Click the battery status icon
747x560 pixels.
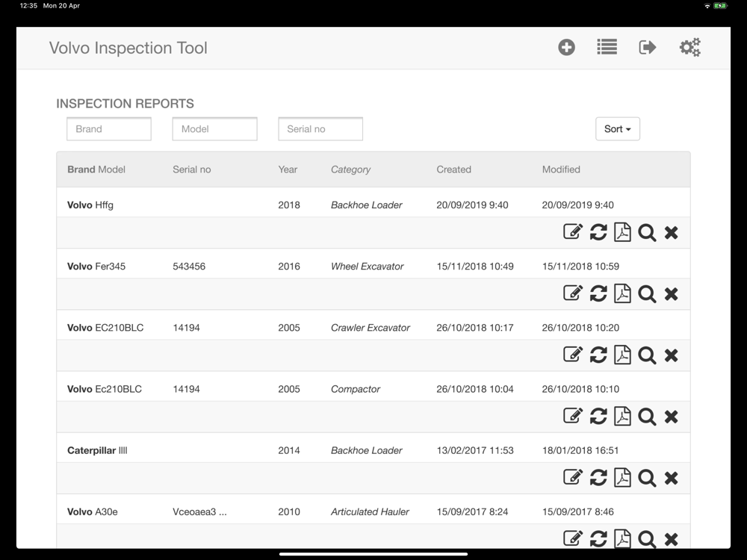point(720,6)
